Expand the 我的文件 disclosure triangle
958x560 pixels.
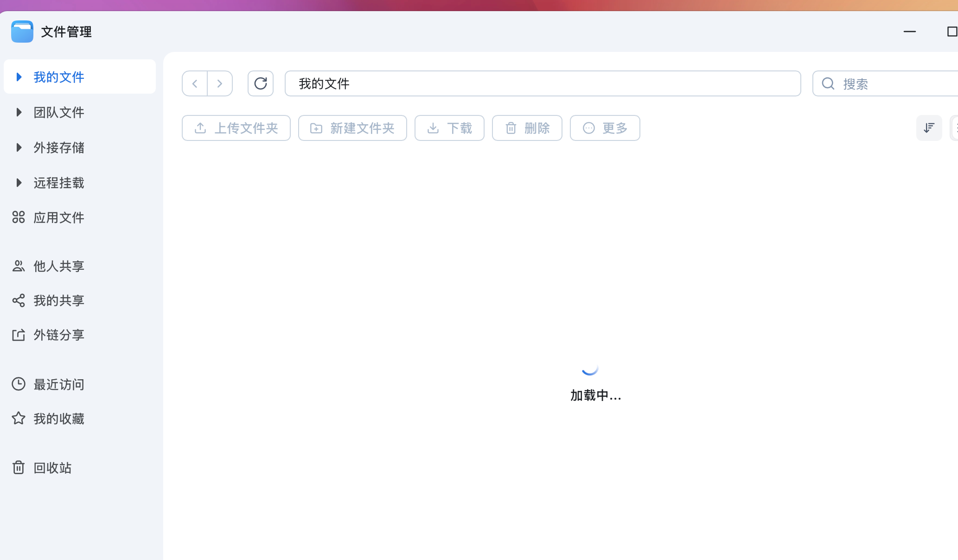(x=19, y=77)
